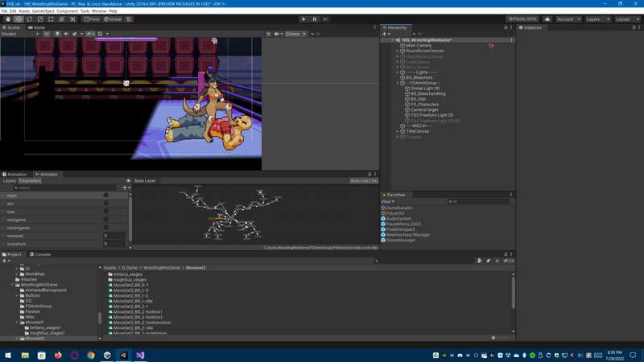This screenshot has width=644, height=362.
Task: Click the moveset parameter value field
Action: [114, 236]
